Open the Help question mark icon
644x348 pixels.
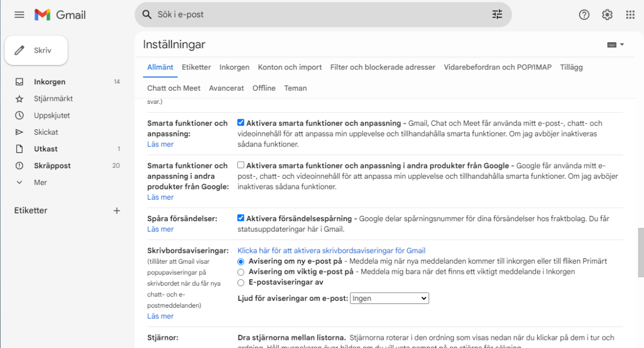pyautogui.click(x=584, y=15)
